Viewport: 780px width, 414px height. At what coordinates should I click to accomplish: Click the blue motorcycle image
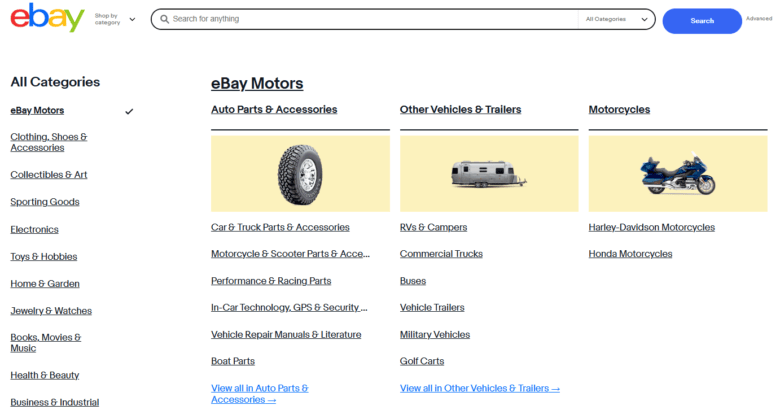677,174
